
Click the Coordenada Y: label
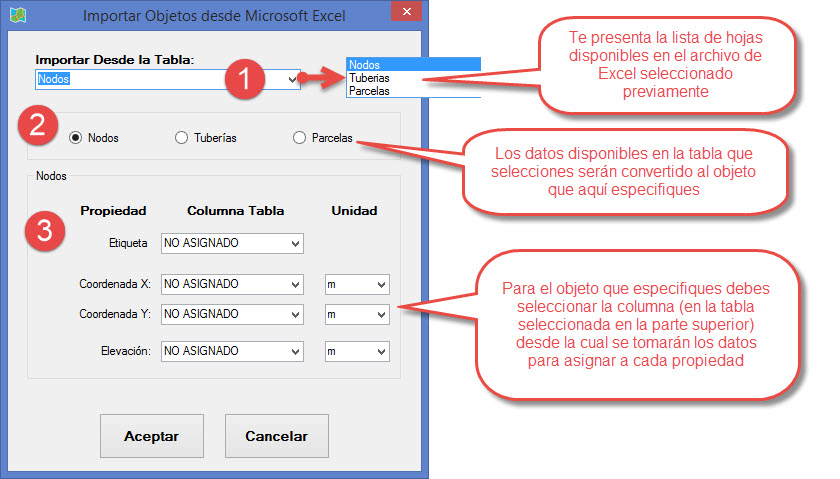[x=115, y=314]
